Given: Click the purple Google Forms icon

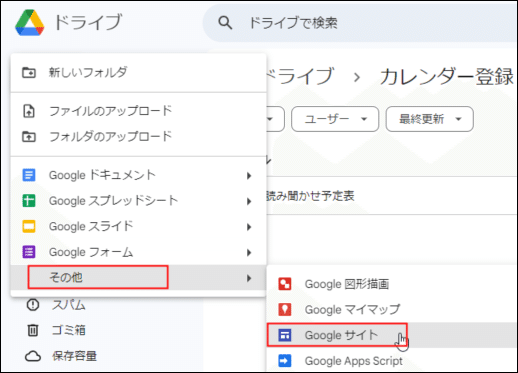Looking at the screenshot, I should coord(29,252).
